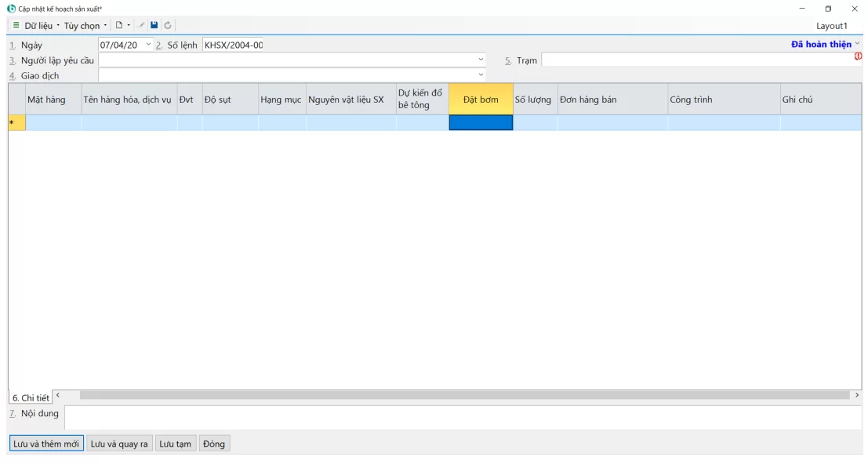
Task: Click the save floppy disk icon
Action: 154,25
